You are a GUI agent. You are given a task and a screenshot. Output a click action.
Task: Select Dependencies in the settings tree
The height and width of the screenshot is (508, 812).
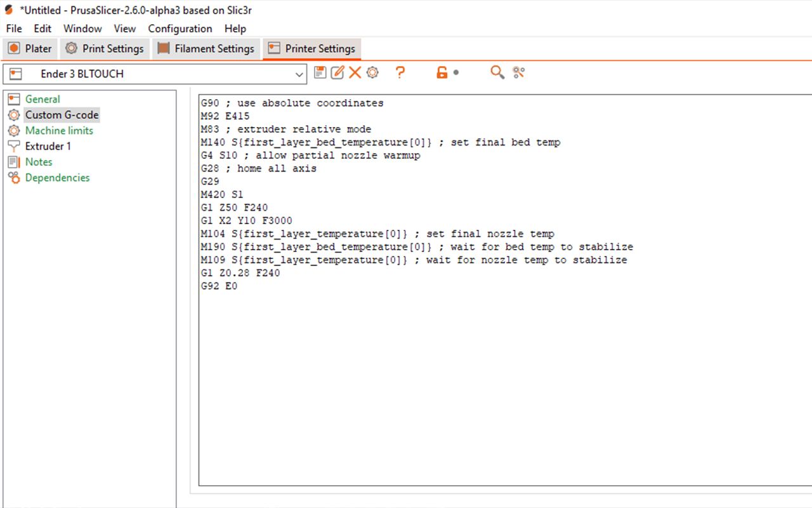pyautogui.click(x=57, y=178)
